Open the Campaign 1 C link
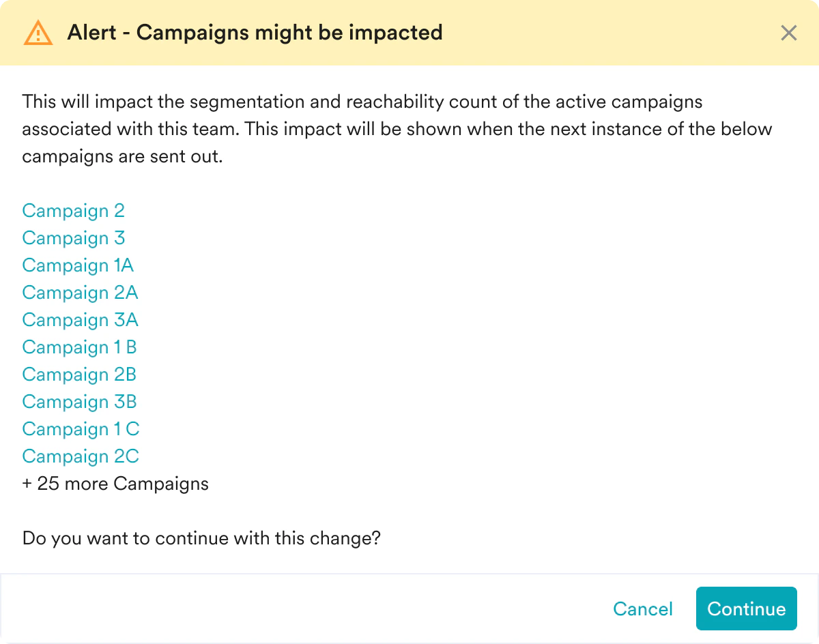Screen dimensions: 819x644 point(81,429)
